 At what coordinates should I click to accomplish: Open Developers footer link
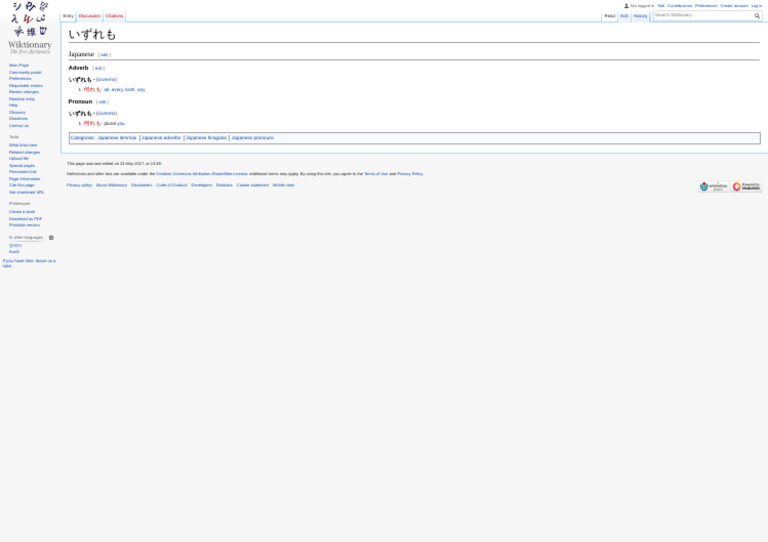201,185
